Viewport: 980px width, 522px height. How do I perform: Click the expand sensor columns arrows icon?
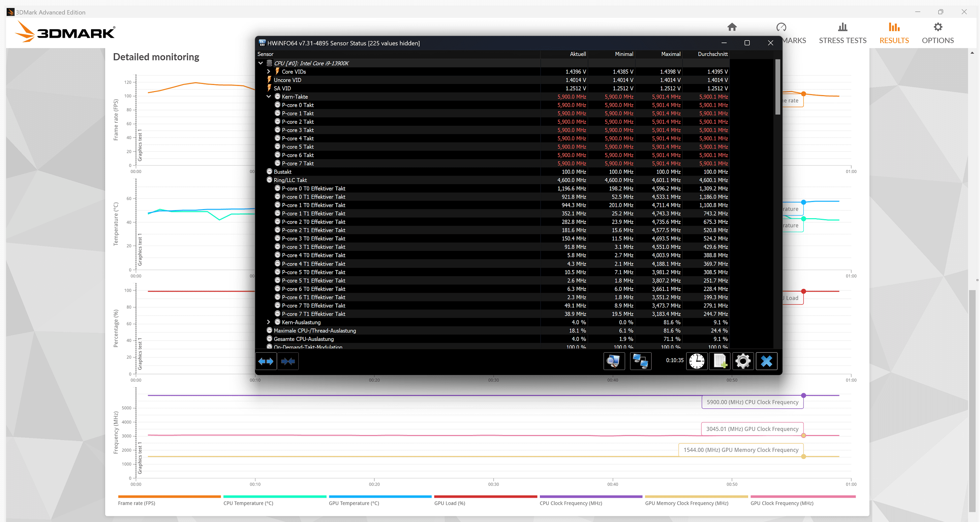[266, 361]
